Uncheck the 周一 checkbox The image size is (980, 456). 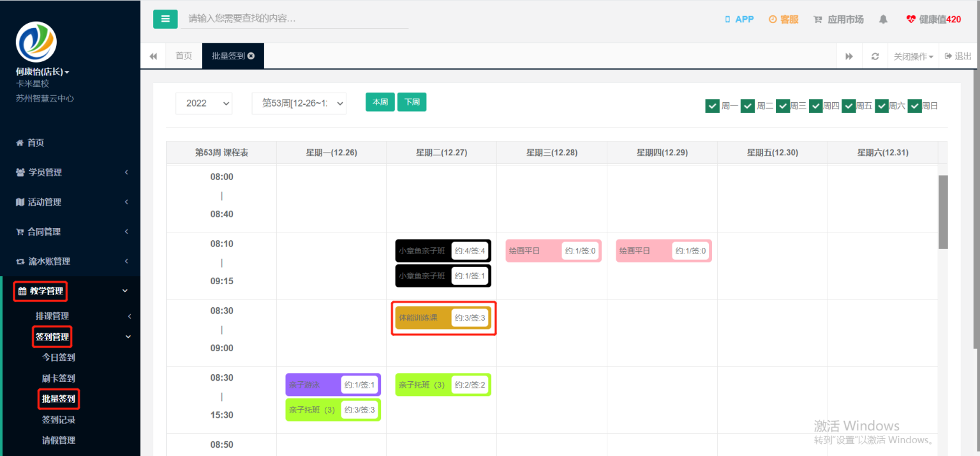(x=713, y=106)
